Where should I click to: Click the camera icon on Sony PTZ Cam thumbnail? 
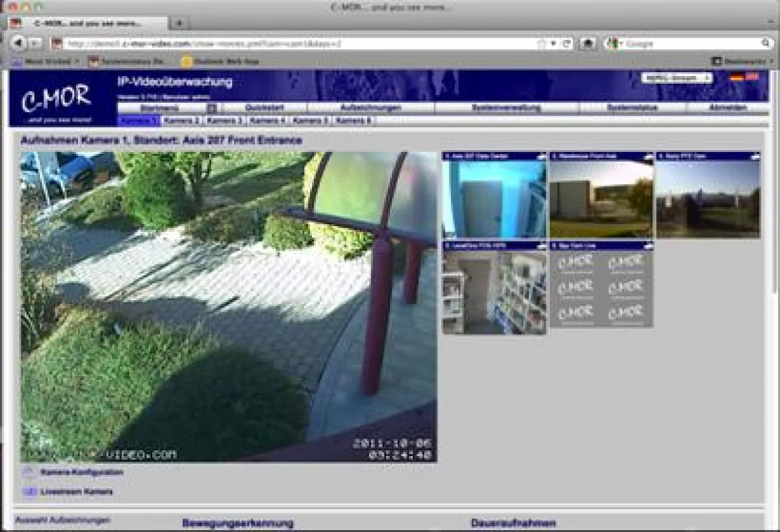click(x=753, y=155)
